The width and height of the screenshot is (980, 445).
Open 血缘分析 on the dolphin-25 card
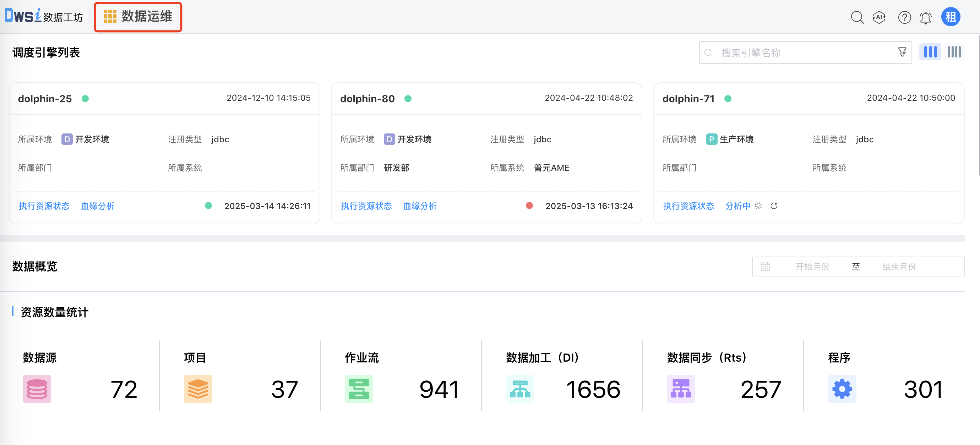97,206
